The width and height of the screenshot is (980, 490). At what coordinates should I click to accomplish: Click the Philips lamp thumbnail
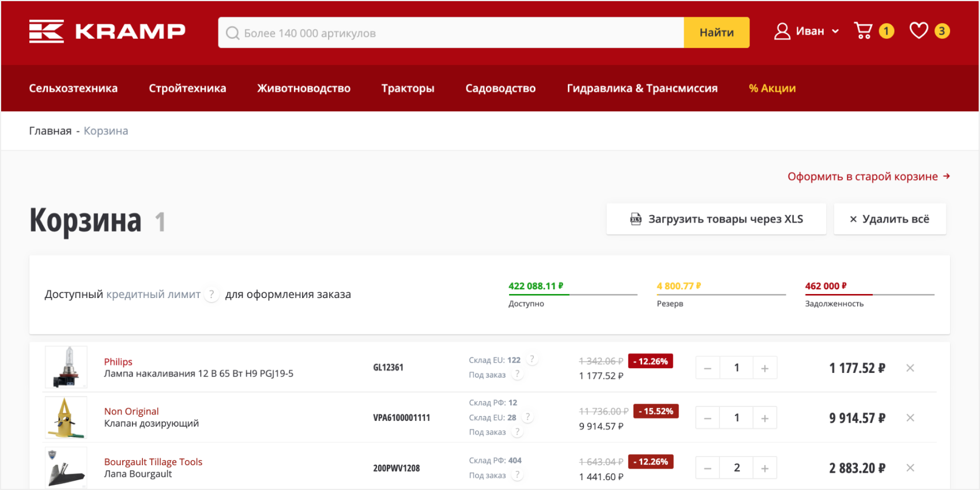[x=66, y=367]
